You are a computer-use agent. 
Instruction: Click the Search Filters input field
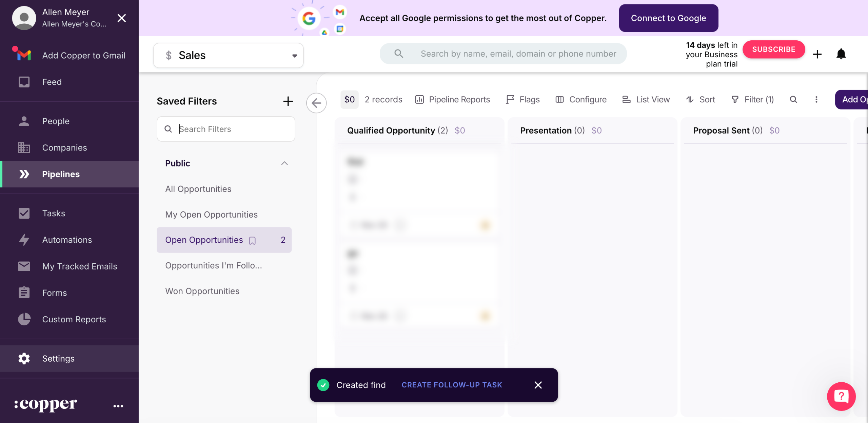[x=226, y=129]
